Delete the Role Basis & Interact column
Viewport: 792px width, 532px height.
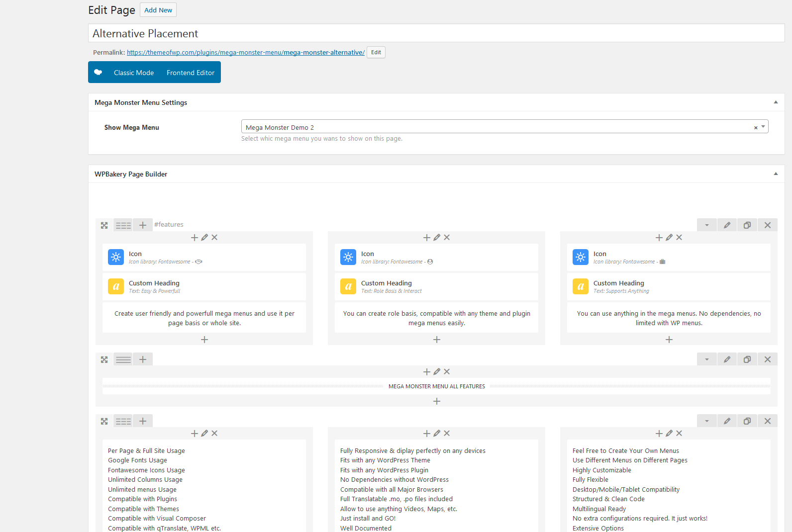pyautogui.click(x=447, y=238)
